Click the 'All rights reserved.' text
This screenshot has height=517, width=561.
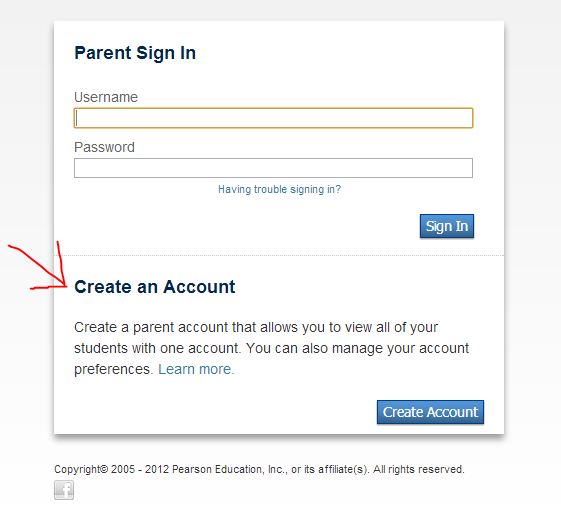coord(419,469)
